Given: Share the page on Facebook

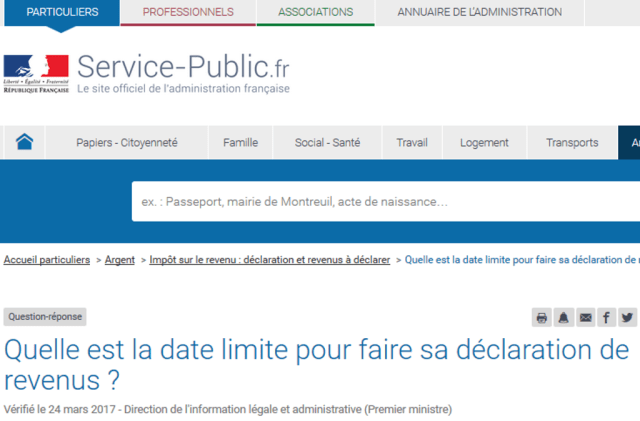Looking at the screenshot, I should pos(606,318).
